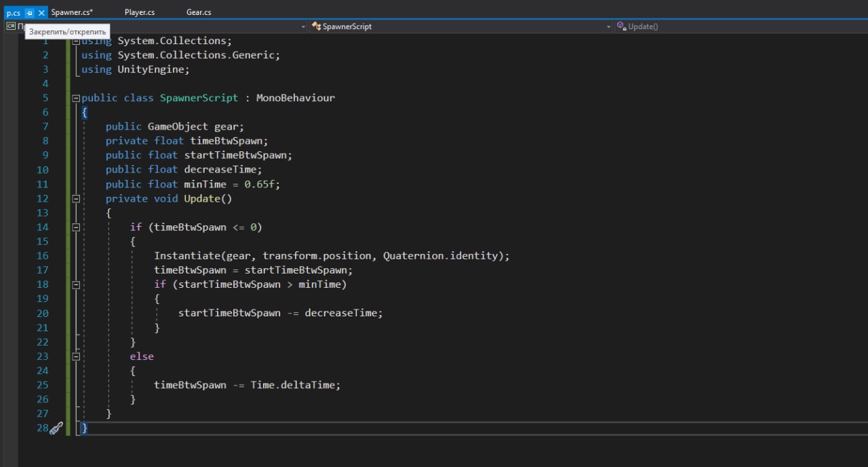Screen dimensions: 868x467
Task: Click 'Quaternion.identity' on line 16
Action: (441, 256)
